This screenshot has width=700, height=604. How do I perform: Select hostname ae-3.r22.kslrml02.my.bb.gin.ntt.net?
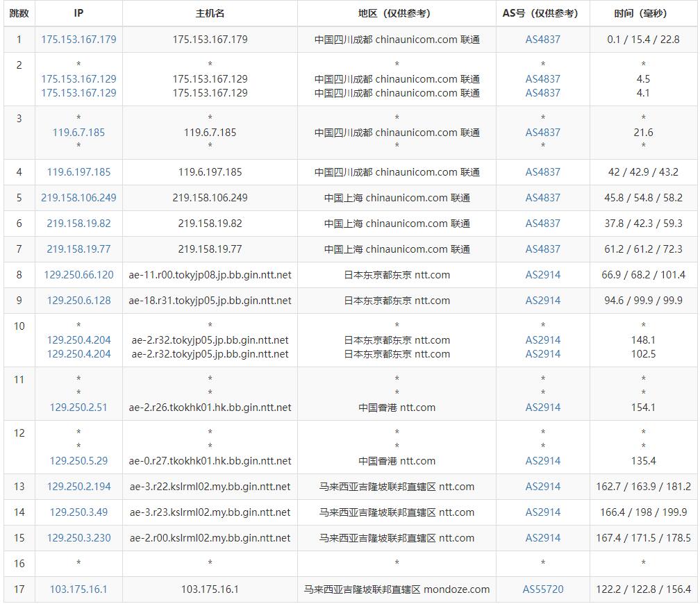(x=210, y=487)
